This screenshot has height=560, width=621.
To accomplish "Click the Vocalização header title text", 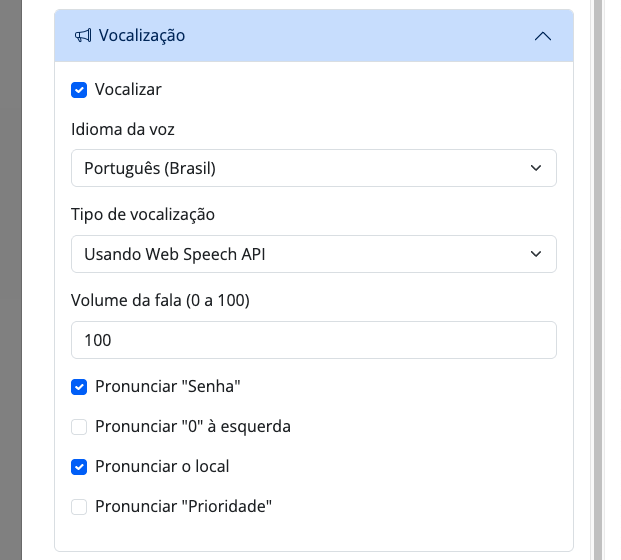I will 142,36.
